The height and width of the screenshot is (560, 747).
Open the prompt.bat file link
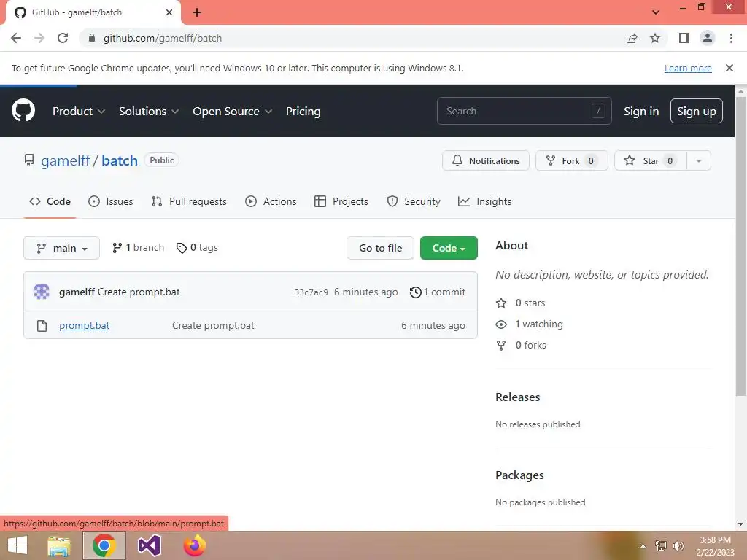coord(85,326)
